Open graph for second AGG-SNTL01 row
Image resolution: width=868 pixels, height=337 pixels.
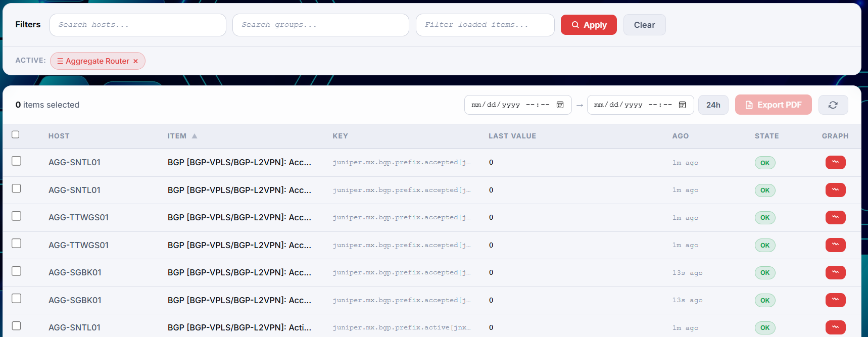pyautogui.click(x=836, y=190)
